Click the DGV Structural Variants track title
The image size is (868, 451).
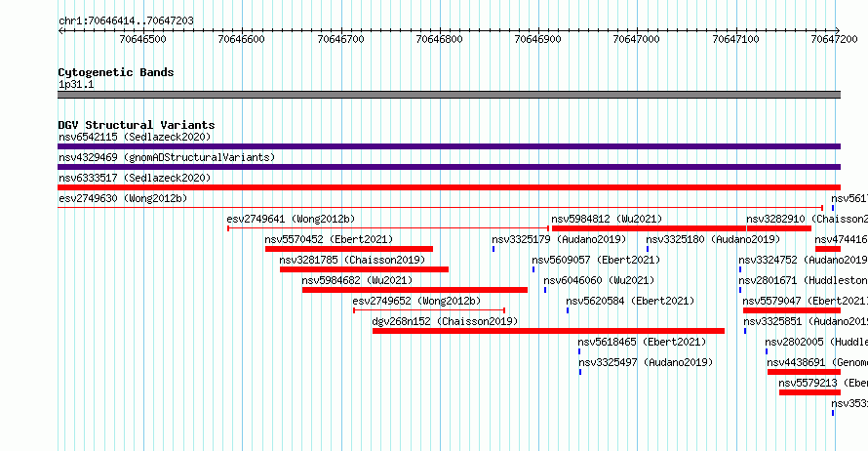point(137,125)
